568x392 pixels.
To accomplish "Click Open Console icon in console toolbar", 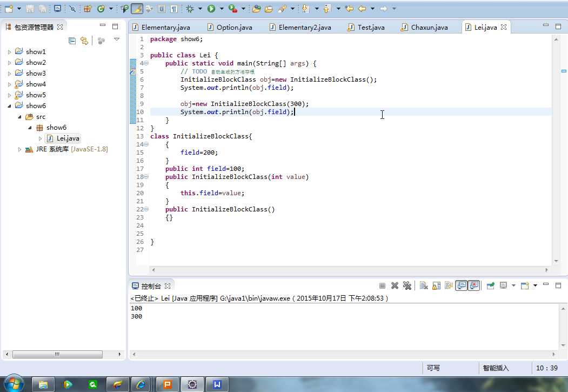I will coord(525,286).
